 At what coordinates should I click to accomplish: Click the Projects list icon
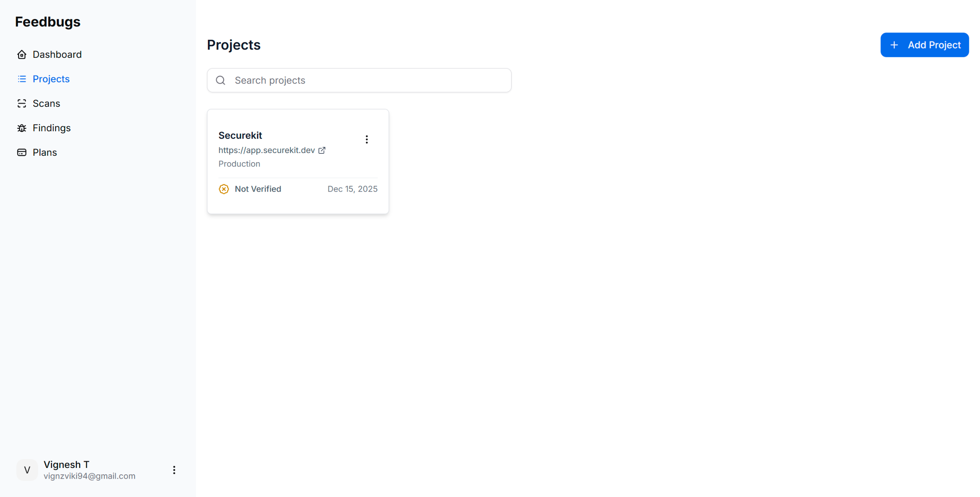tap(22, 79)
